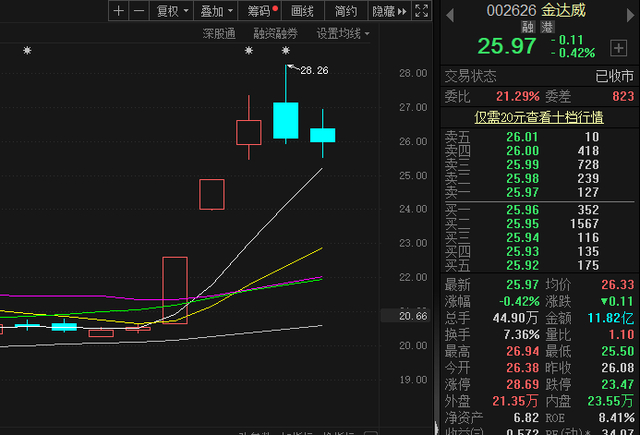
Task: Select 买五 bid price 25.92
Action: [522, 266]
